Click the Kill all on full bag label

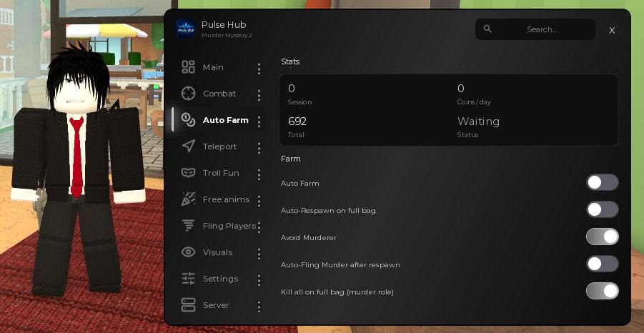pyautogui.click(x=337, y=292)
